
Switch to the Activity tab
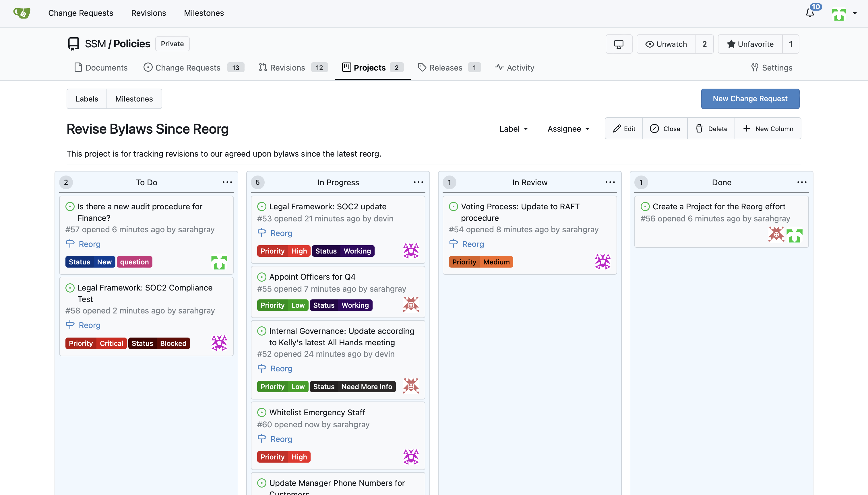point(514,67)
